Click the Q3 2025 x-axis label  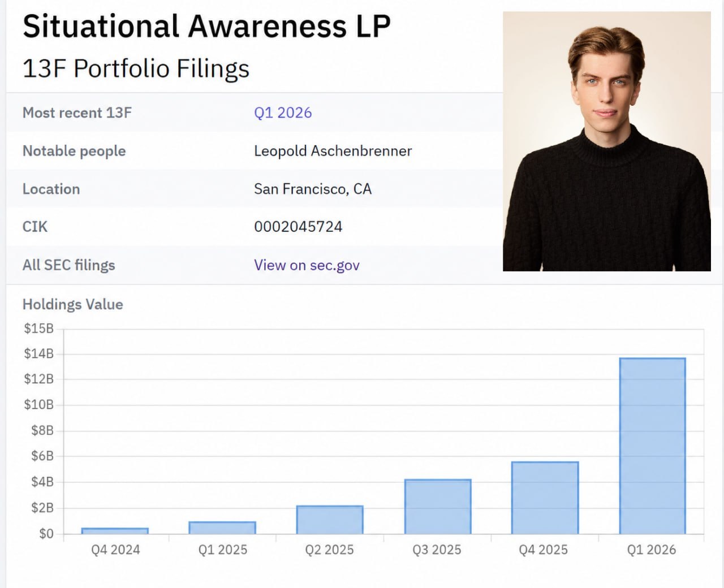click(437, 550)
